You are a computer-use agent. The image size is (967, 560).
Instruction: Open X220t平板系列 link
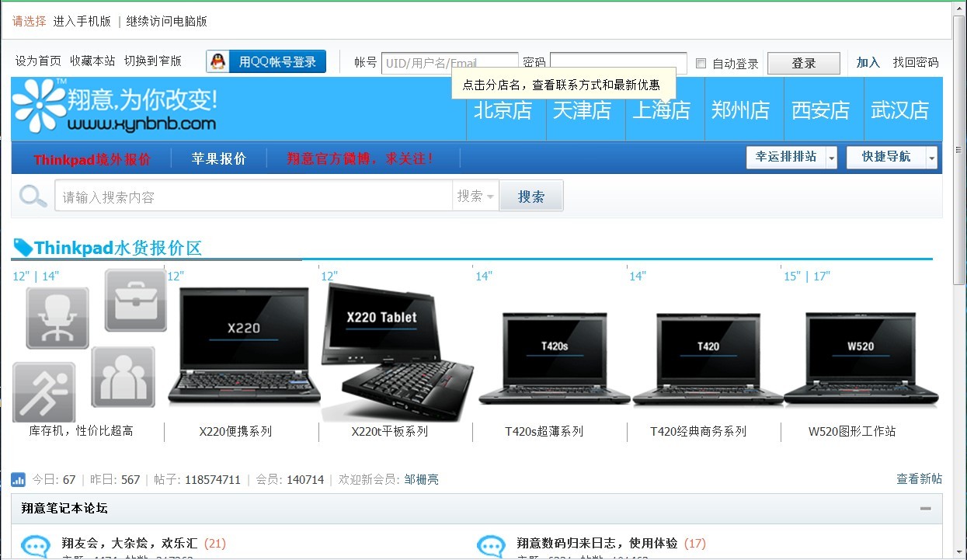(x=390, y=431)
